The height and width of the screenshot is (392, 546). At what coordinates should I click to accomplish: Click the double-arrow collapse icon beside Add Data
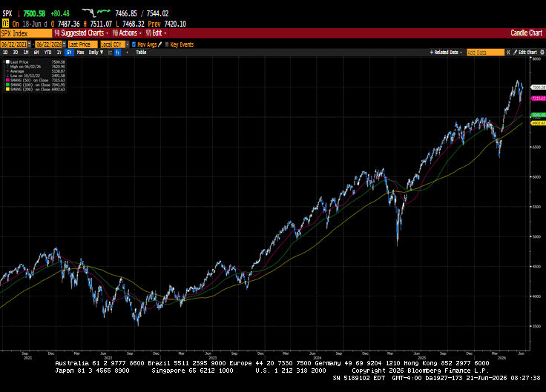click(508, 53)
